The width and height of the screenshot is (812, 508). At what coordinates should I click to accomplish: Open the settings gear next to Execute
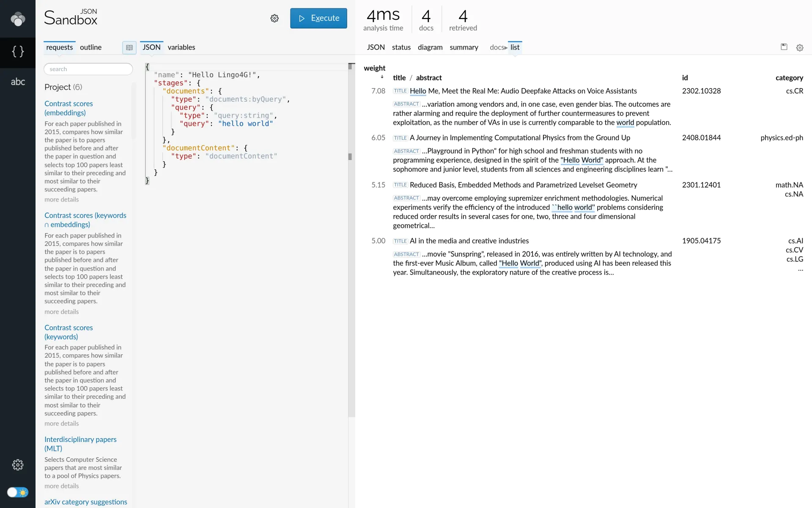[274, 18]
